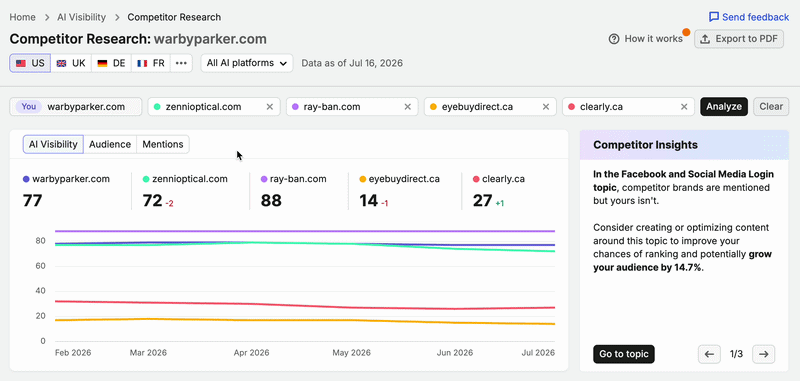Select the UK country tab
The width and height of the screenshot is (800, 381).
pyautogui.click(x=71, y=63)
